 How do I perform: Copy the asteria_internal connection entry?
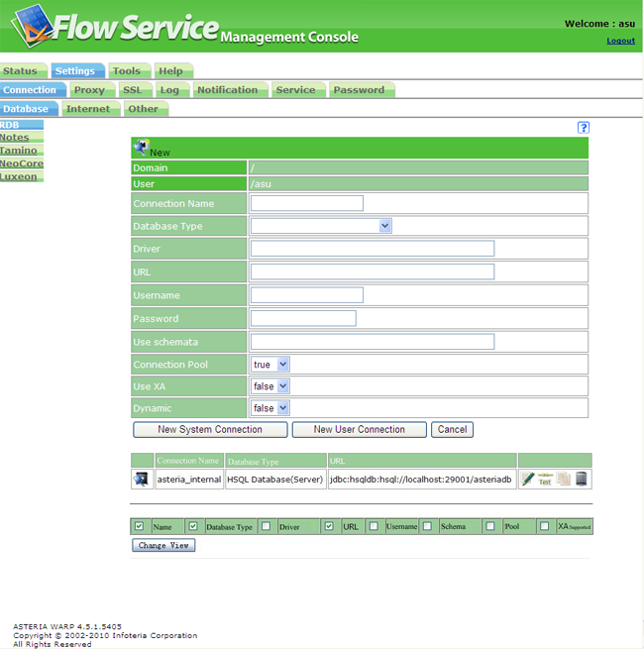[x=564, y=480]
